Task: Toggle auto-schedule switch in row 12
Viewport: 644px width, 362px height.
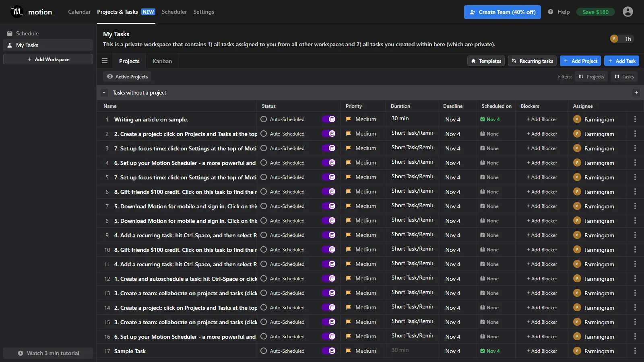Action: 328,278
